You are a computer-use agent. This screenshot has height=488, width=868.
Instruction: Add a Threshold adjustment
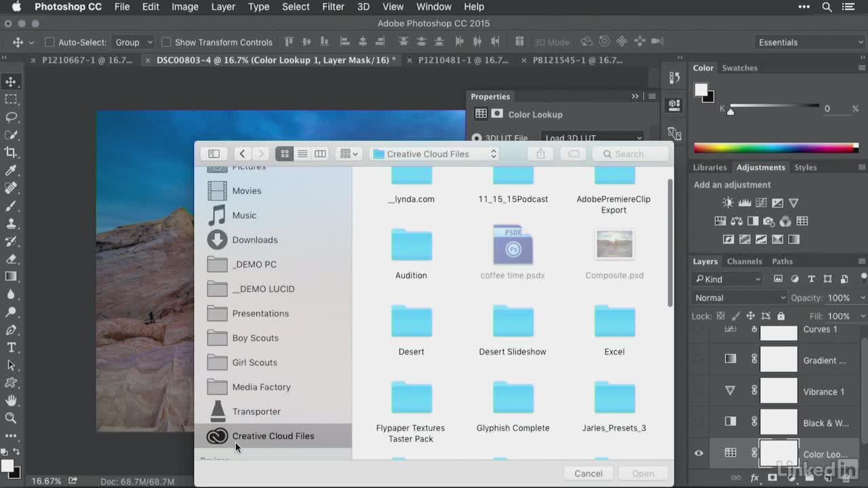coord(761,239)
